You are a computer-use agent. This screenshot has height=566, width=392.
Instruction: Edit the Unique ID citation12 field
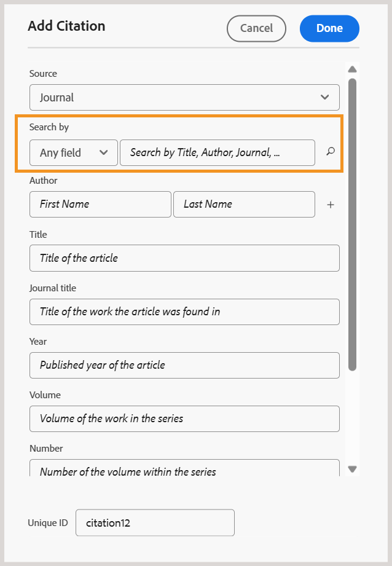pyautogui.click(x=155, y=523)
